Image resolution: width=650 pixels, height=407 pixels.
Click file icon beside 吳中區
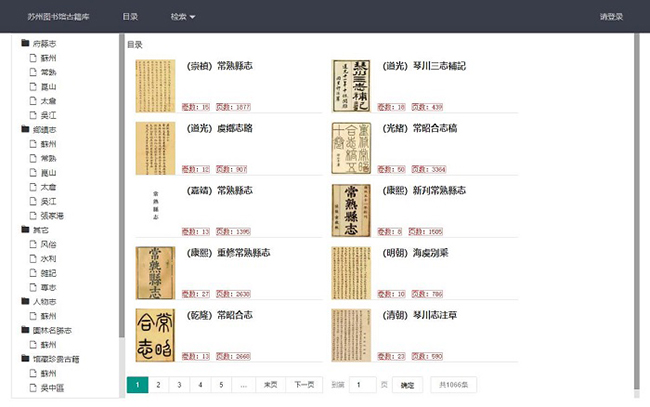pos(33,386)
